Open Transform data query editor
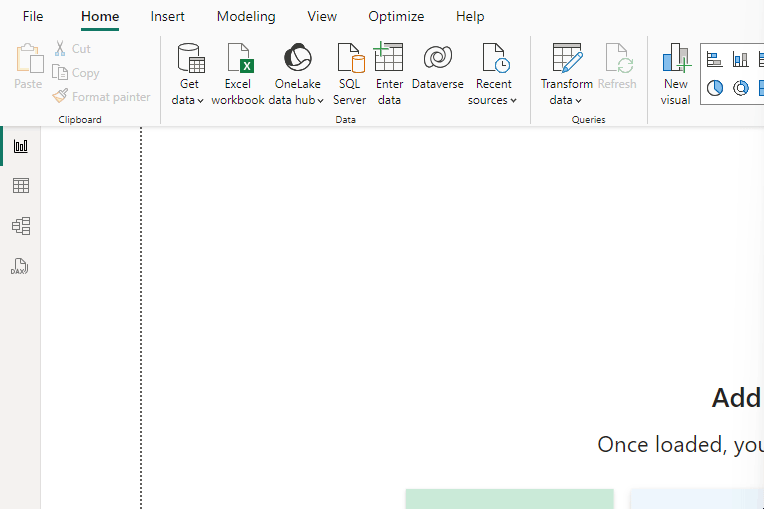Viewport: 764px width, 509px height. (567, 74)
